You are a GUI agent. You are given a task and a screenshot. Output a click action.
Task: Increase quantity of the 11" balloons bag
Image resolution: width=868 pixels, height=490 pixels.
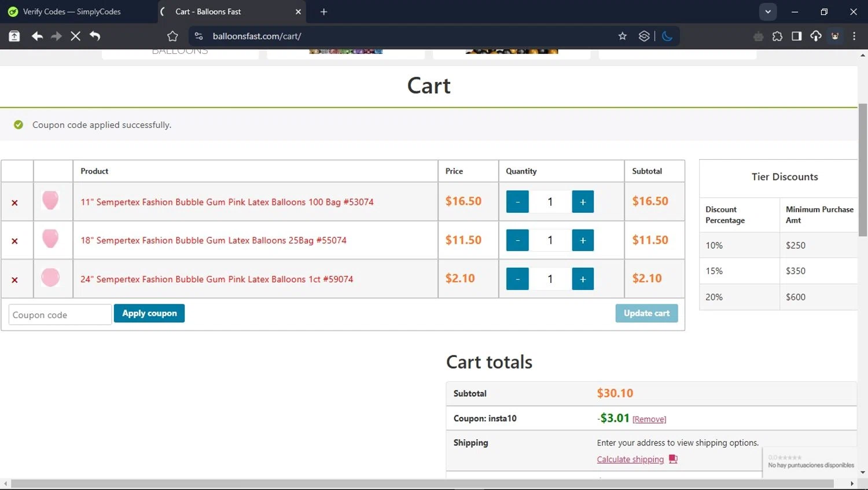pos(583,201)
